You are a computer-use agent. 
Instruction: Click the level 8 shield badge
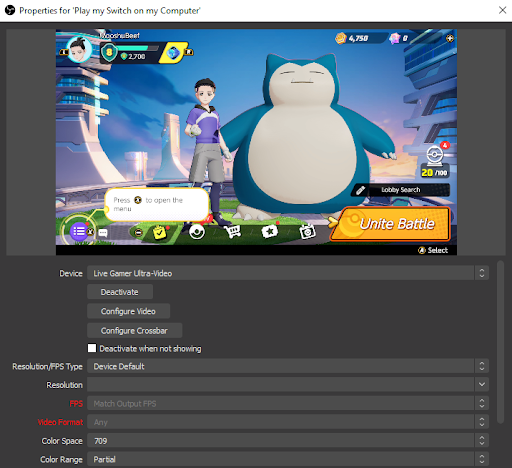(109, 53)
